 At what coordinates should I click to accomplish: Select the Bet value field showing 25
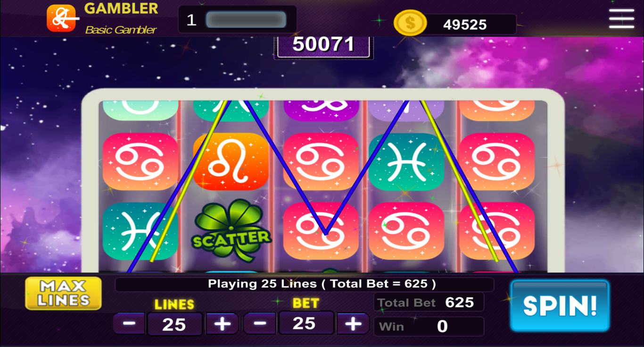[305, 323]
